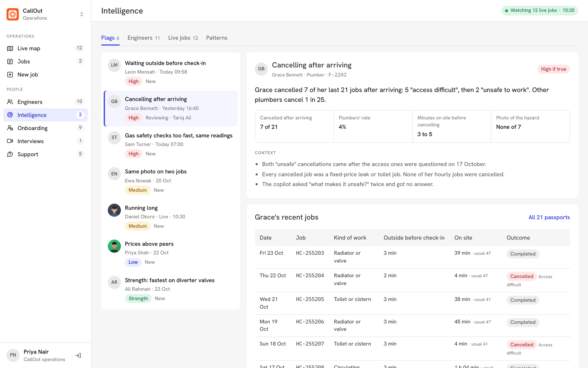Open the Running long flag for Daniel Okoro
Viewport: 588px width, 368px height.
click(171, 217)
